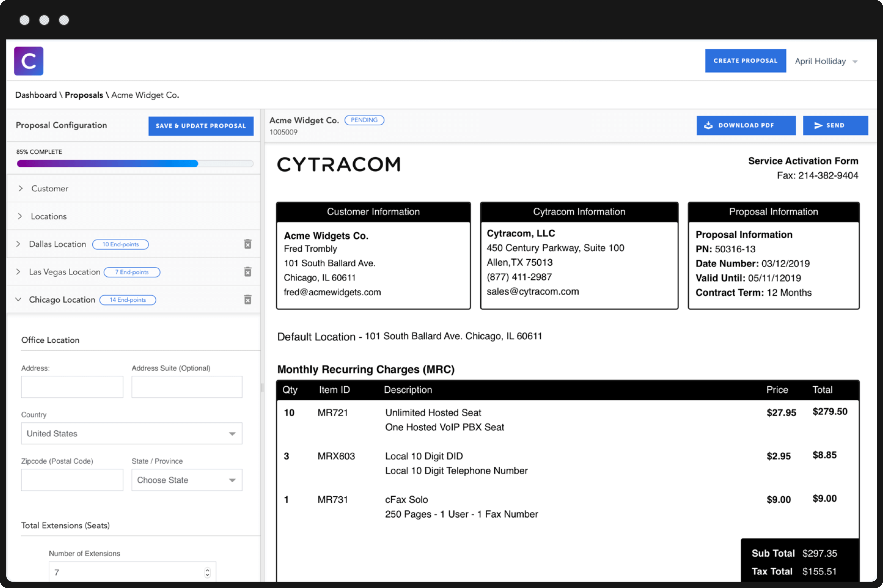Click the Qty column header
This screenshot has height=588, width=883.
[290, 390]
